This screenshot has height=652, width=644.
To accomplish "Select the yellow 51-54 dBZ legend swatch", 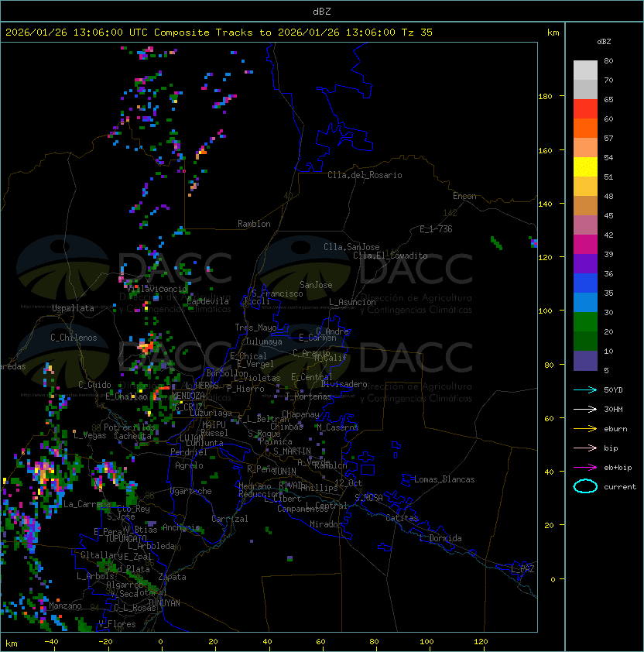I will (585, 167).
